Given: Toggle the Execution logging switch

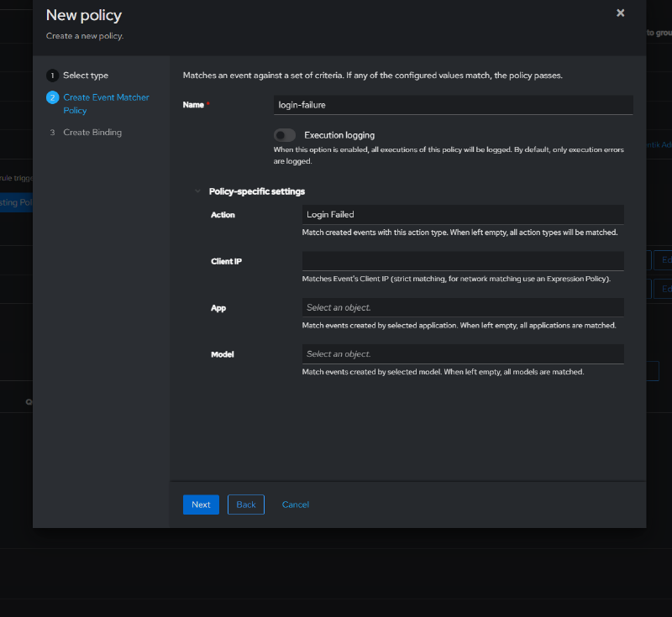Looking at the screenshot, I should point(285,135).
